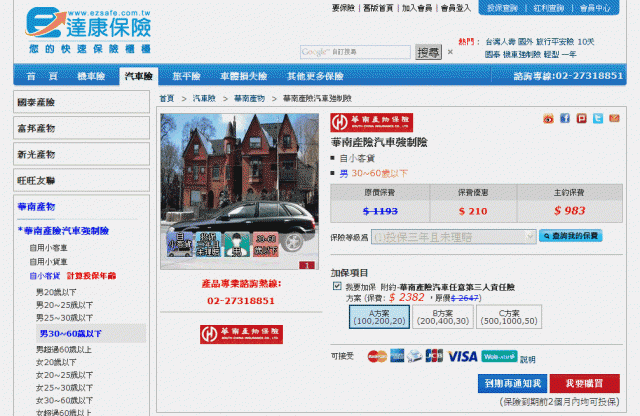Choose the highlighted 男30~60歲以下 age group
Image resolution: width=640 pixels, height=416 pixels.
click(91, 334)
